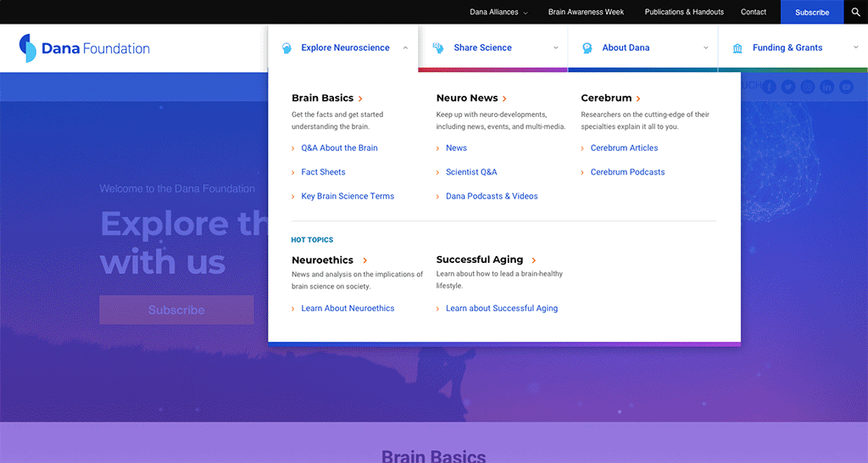This screenshot has height=463, width=868.
Task: Open Dana Alliances in top bar
Action: tap(494, 12)
